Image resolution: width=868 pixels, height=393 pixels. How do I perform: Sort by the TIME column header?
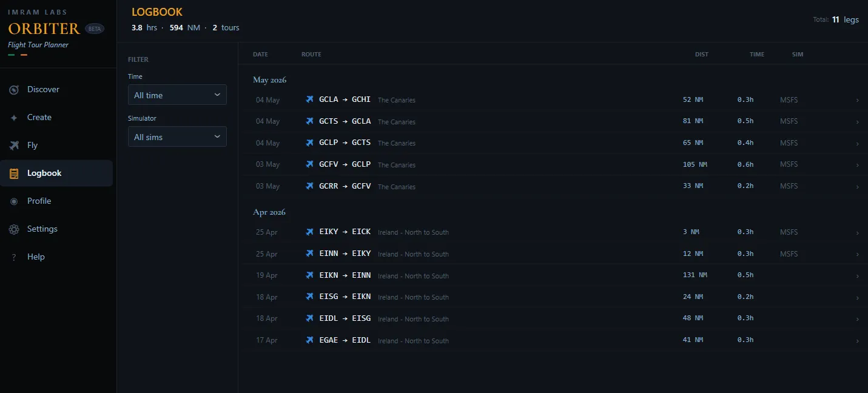757,55
